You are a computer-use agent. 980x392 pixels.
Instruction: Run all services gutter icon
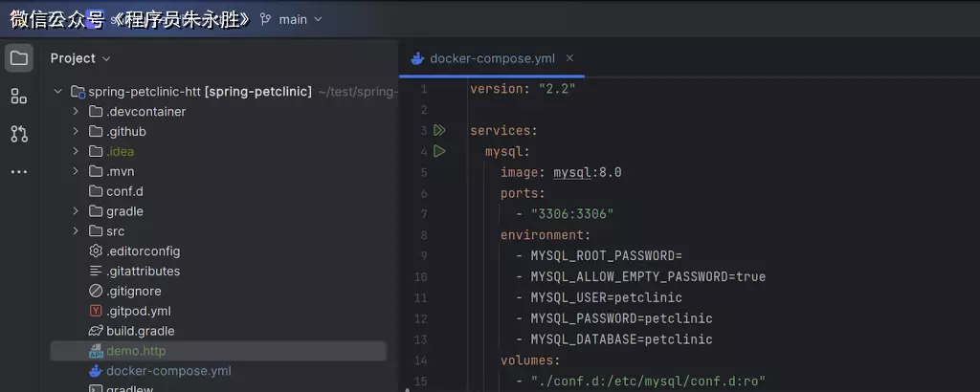point(439,130)
